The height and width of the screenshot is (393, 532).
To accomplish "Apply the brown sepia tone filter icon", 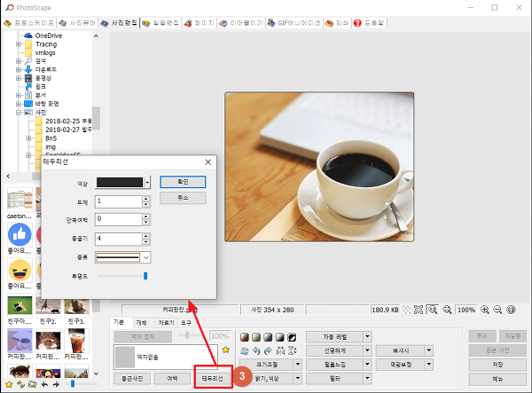I will 245,337.
